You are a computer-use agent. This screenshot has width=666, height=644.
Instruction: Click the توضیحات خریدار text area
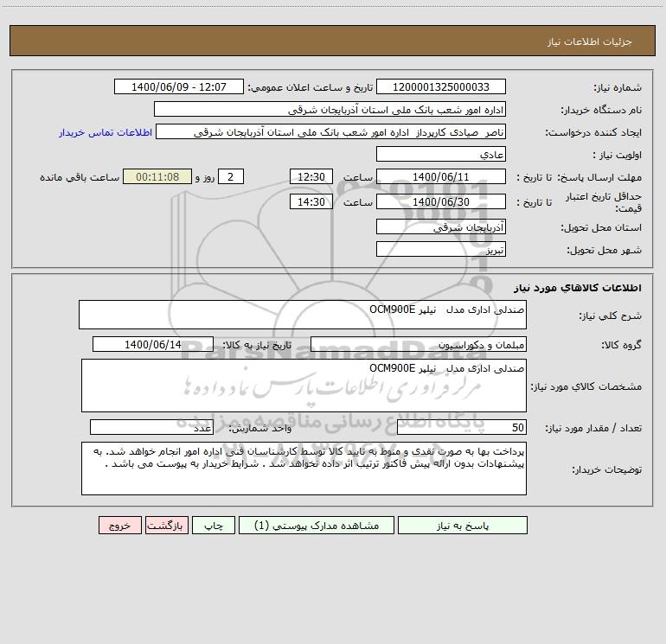click(x=304, y=469)
